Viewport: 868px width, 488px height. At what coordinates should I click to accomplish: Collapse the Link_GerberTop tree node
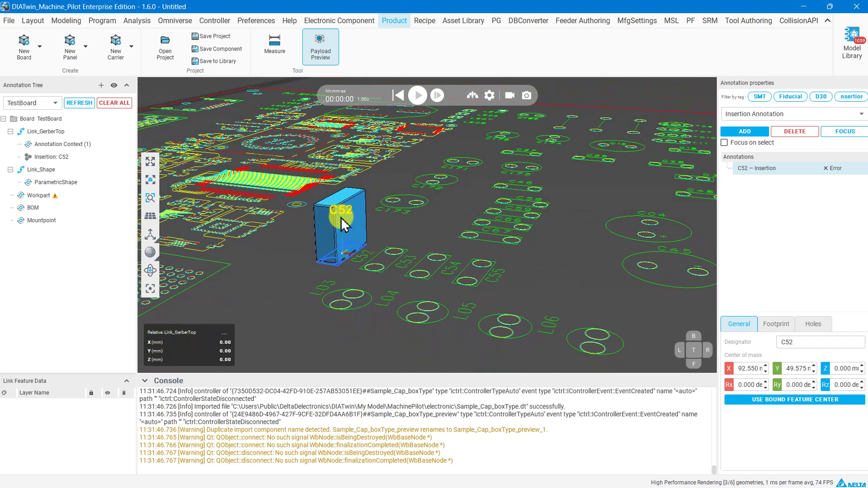coord(10,131)
